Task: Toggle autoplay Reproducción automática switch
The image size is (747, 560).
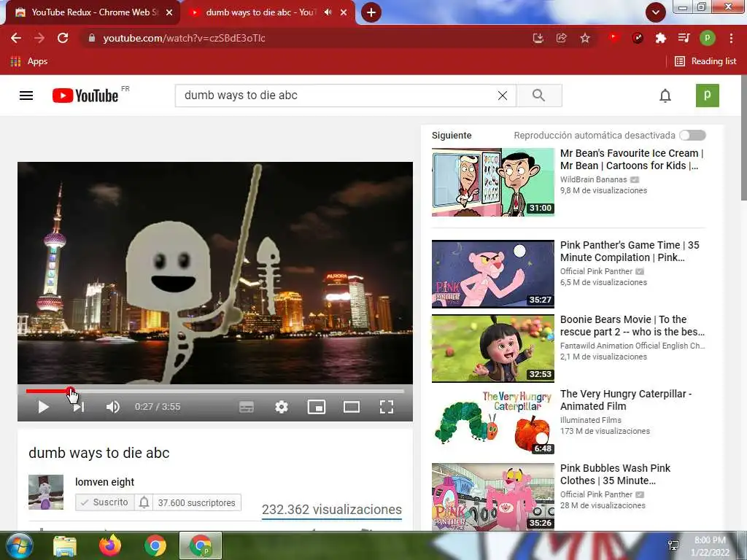Action: [x=693, y=135]
